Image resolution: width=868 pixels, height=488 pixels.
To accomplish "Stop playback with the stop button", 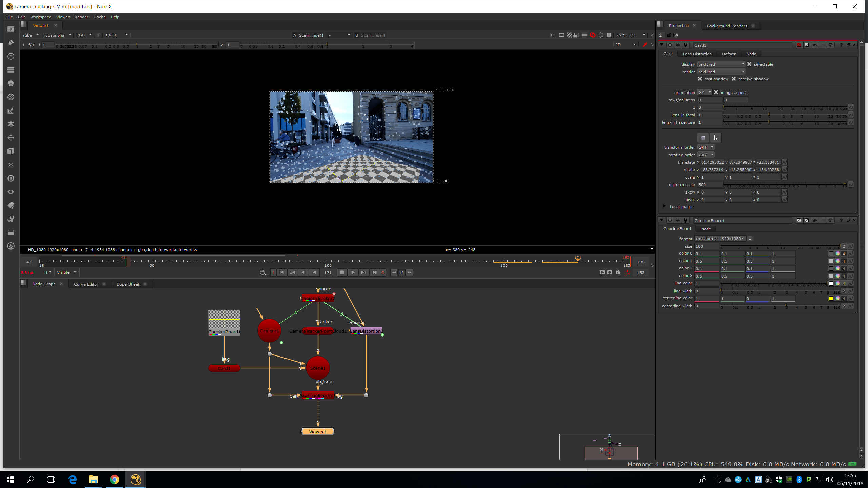I will 342,272.
